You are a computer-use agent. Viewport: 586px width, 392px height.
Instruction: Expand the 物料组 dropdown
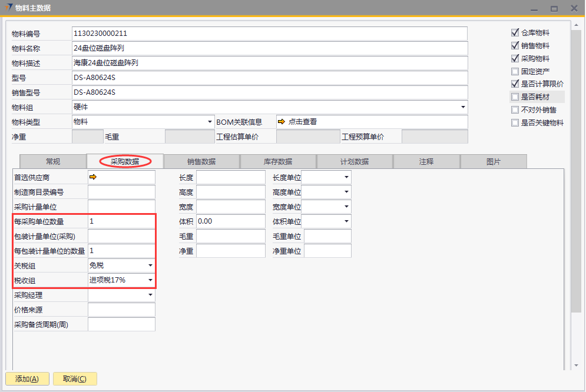click(x=463, y=107)
